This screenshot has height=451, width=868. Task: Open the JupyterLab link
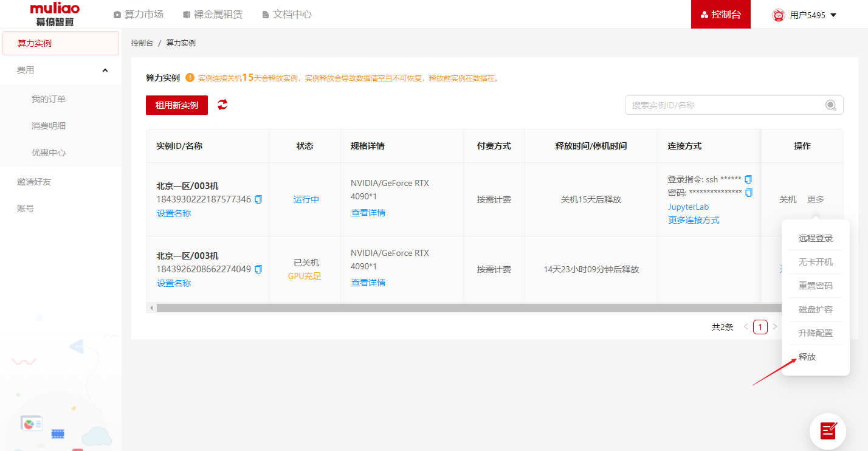(688, 207)
